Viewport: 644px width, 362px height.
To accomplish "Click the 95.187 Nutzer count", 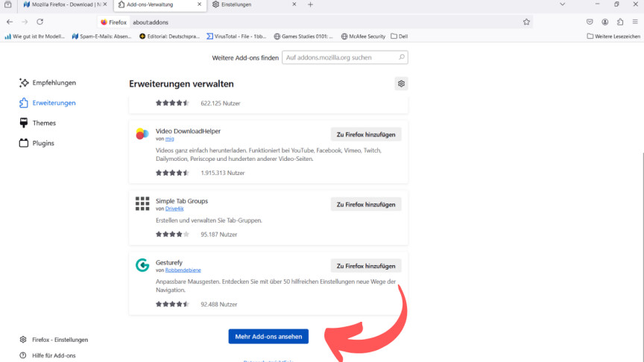I will click(x=219, y=235).
